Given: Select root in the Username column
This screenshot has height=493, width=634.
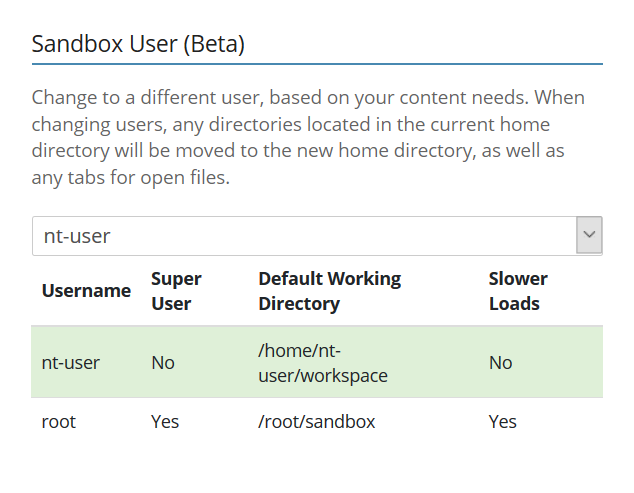Looking at the screenshot, I should (58, 422).
